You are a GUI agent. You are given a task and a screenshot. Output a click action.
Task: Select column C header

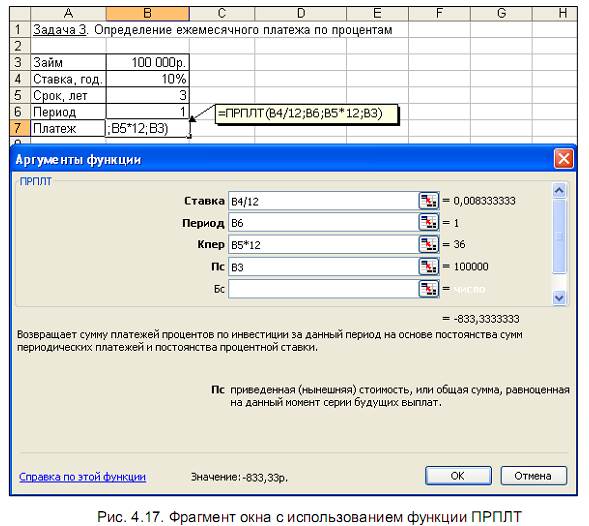(x=222, y=14)
